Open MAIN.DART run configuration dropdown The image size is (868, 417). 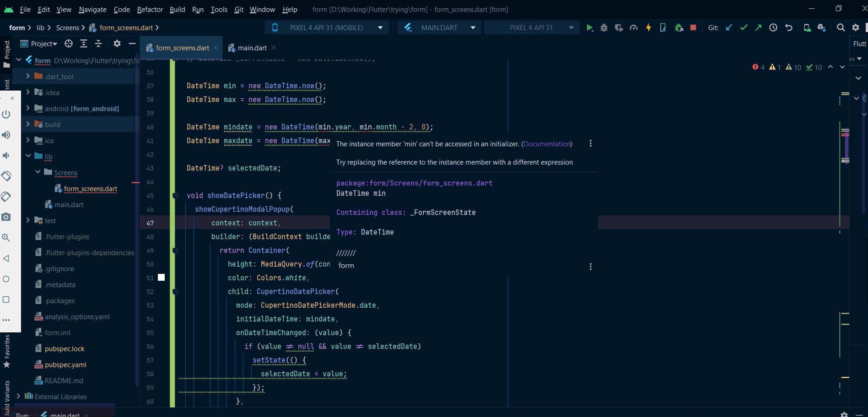pos(440,28)
